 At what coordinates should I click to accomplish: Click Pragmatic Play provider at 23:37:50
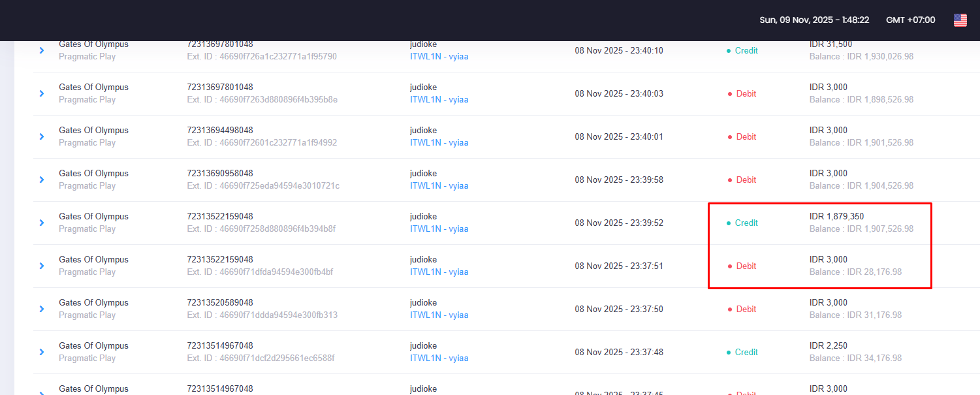coord(87,315)
